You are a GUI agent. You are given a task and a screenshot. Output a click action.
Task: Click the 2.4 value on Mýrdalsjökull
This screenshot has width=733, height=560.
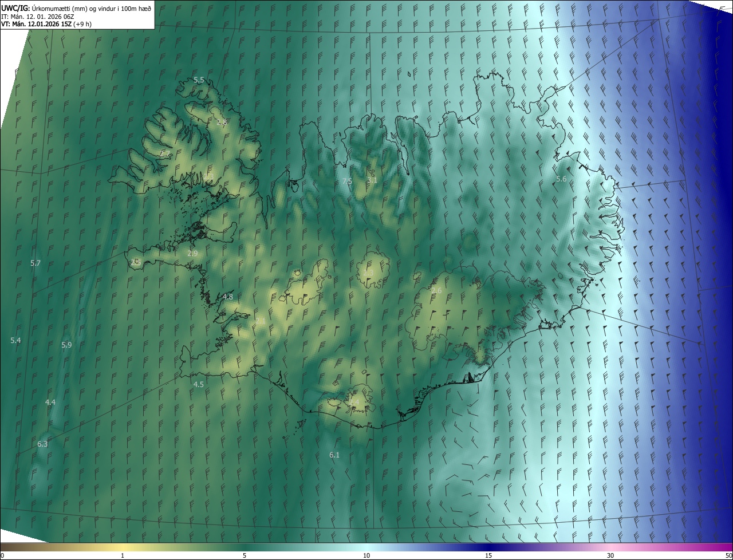coord(354,403)
